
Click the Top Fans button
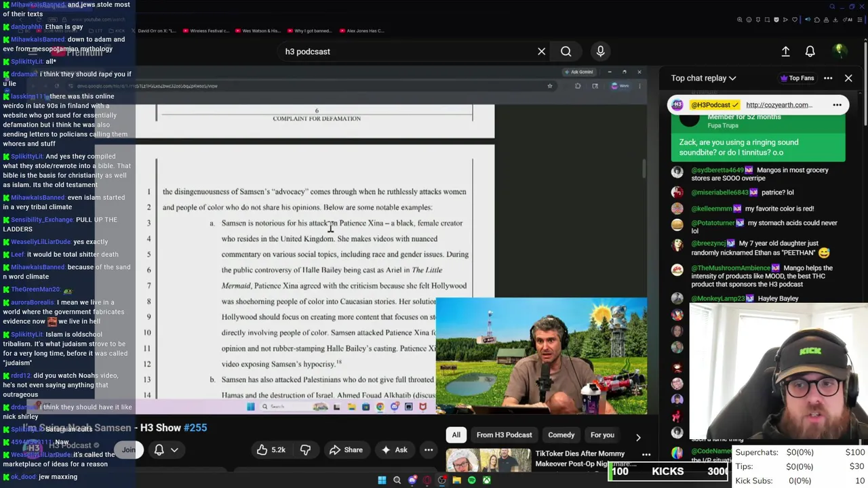[797, 78]
